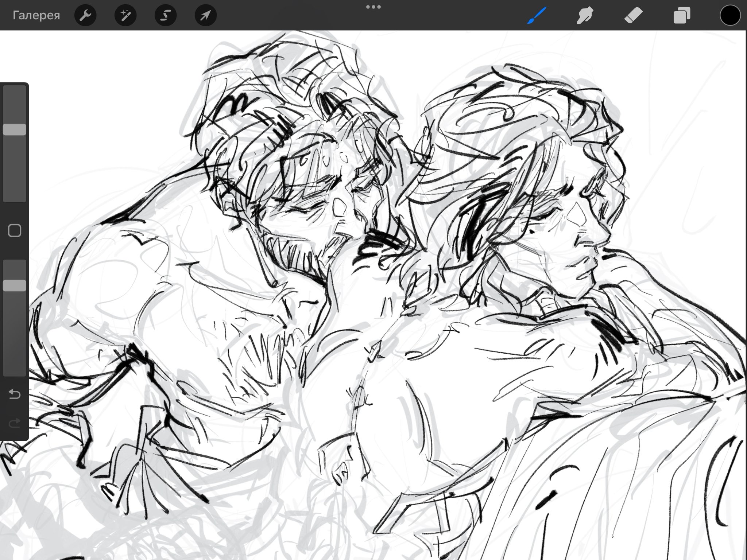Select the Brush tool
Image resolution: width=747 pixels, height=560 pixels.
pyautogui.click(x=537, y=15)
